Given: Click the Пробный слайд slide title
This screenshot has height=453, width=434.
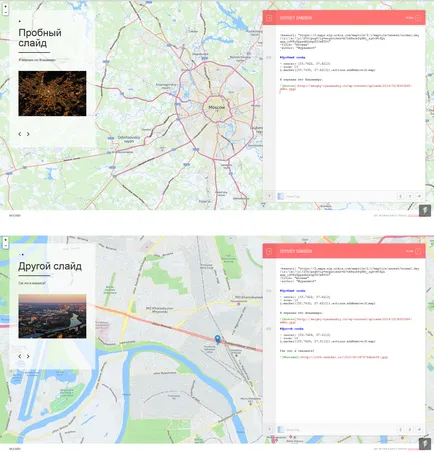Looking at the screenshot, I should [40, 38].
